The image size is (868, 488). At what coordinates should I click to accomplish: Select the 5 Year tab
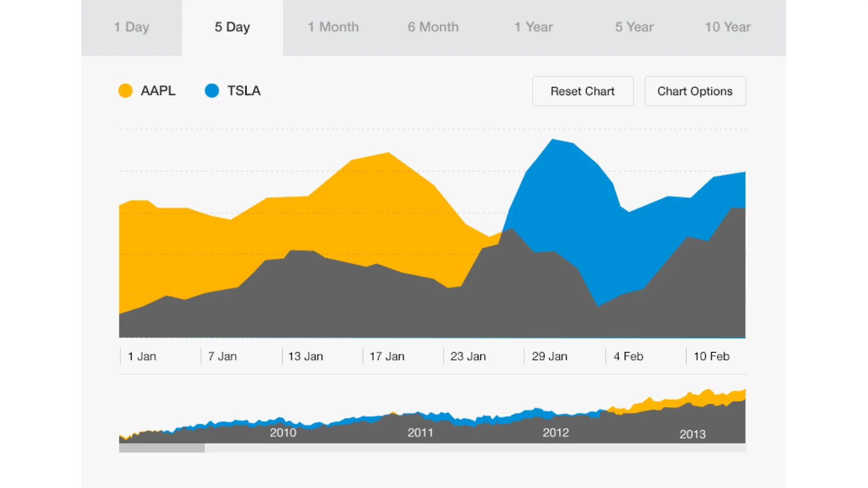[634, 27]
